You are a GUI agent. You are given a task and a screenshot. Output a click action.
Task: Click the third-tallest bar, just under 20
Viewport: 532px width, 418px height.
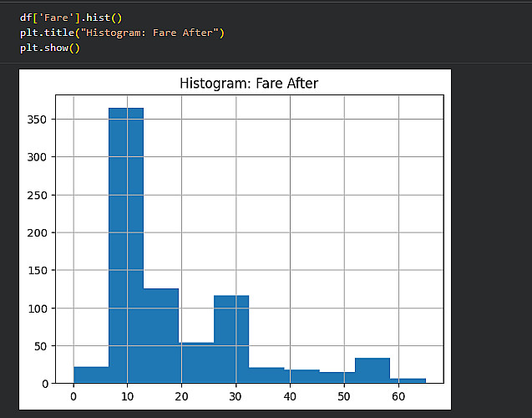[x=161, y=334]
